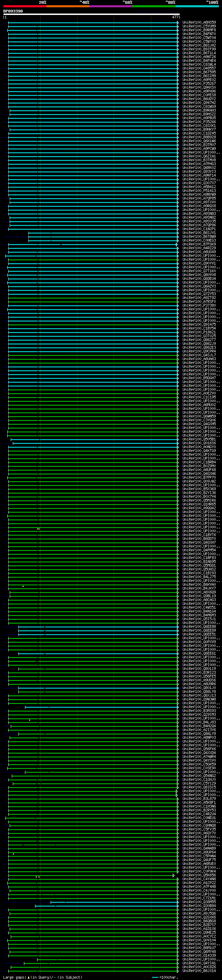This screenshot has width=222, height=980.
Task: Select hit label UniRef100_Q6EE88
Action: coord(199,626)
